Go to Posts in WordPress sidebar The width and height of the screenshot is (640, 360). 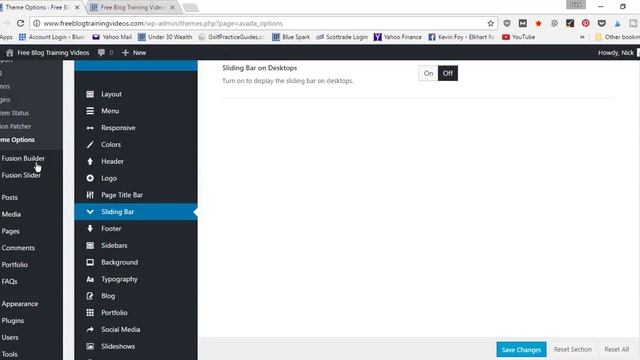(x=10, y=197)
